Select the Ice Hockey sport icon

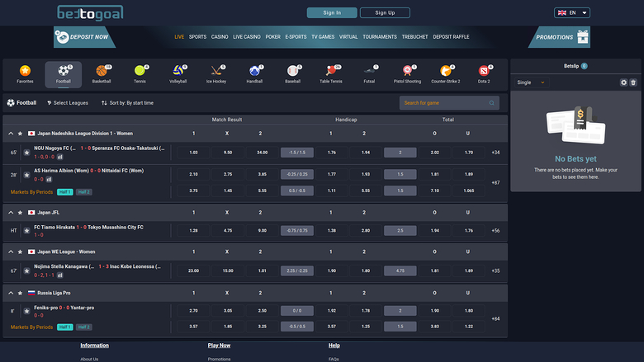point(216,74)
